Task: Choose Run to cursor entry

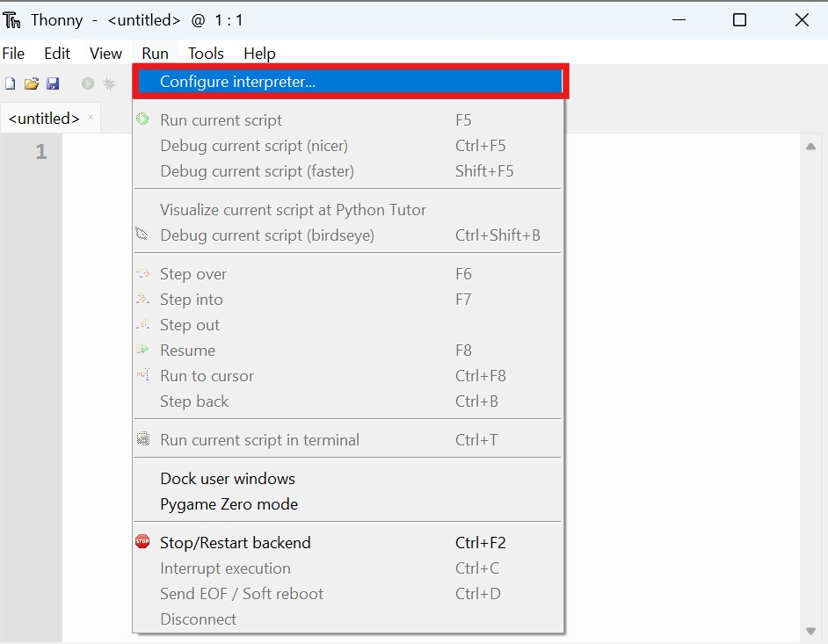Action: 349,376
